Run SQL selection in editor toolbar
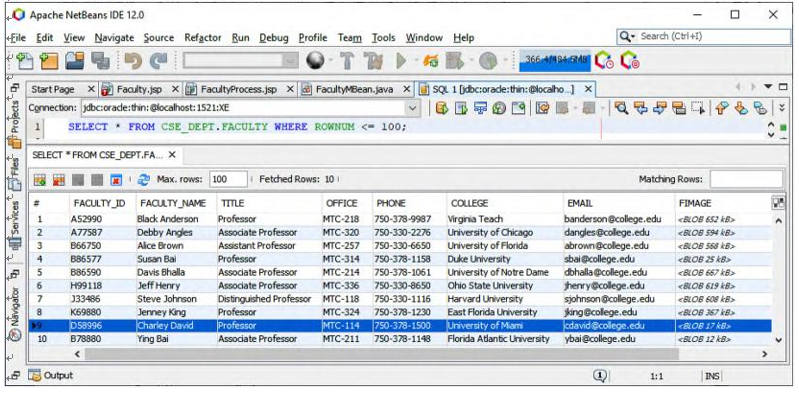Viewport: 799px width, 393px height. (x=461, y=108)
